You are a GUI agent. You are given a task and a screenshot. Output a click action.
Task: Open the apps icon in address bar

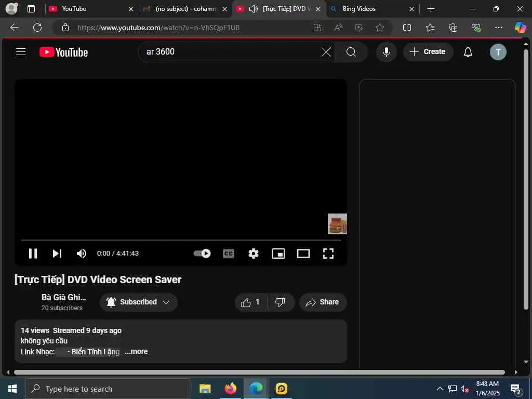(x=317, y=28)
